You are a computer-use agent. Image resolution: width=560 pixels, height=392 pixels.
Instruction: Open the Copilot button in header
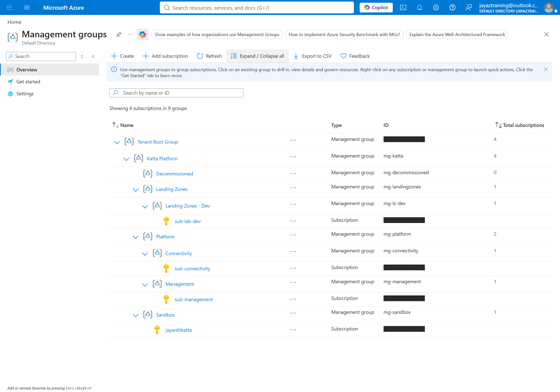point(376,7)
